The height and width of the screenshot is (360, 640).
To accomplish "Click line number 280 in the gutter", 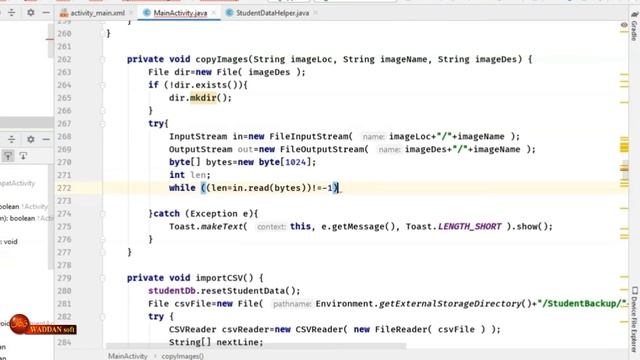I will pos(64,291).
